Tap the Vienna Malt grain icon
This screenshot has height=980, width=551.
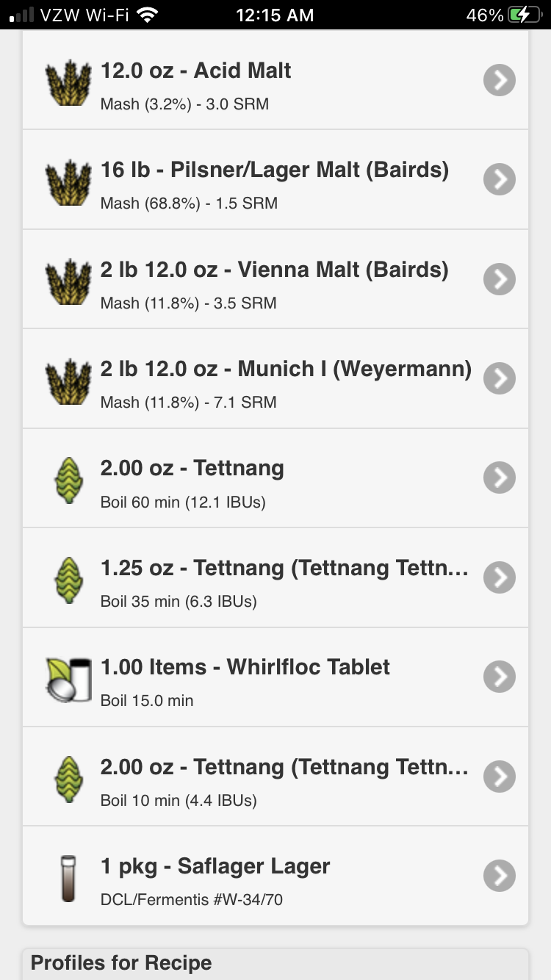68,281
